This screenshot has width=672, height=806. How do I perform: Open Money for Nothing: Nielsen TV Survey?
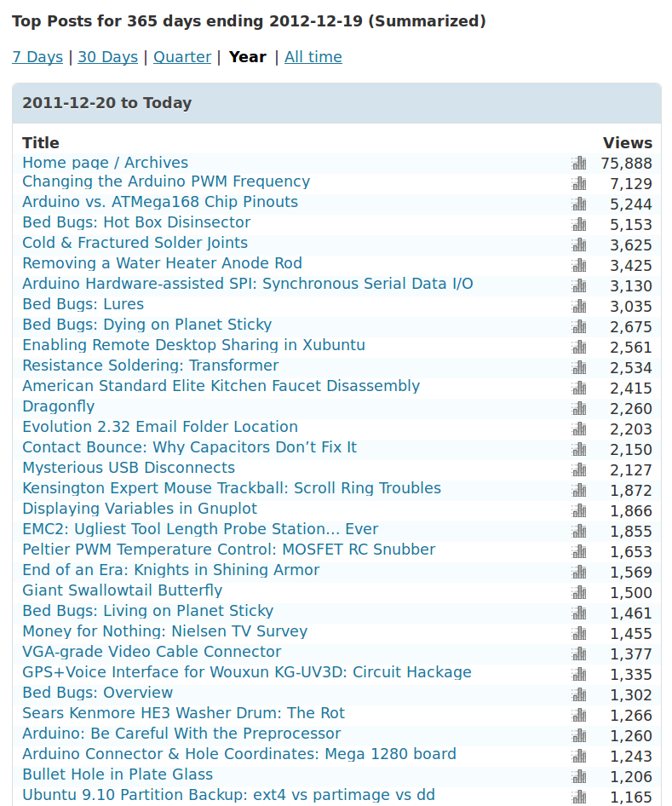(164, 631)
